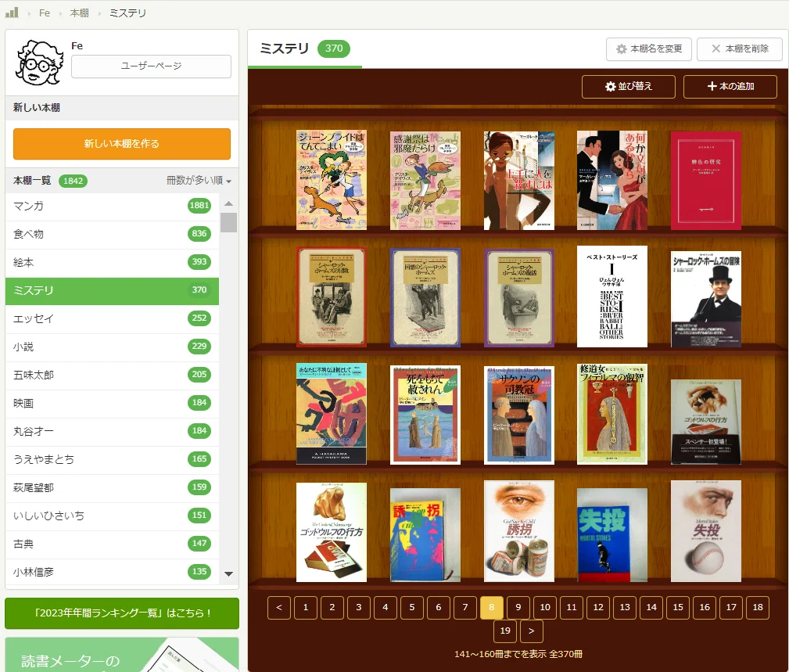
Task: Click the 本棚を削除 button
Action: point(740,49)
